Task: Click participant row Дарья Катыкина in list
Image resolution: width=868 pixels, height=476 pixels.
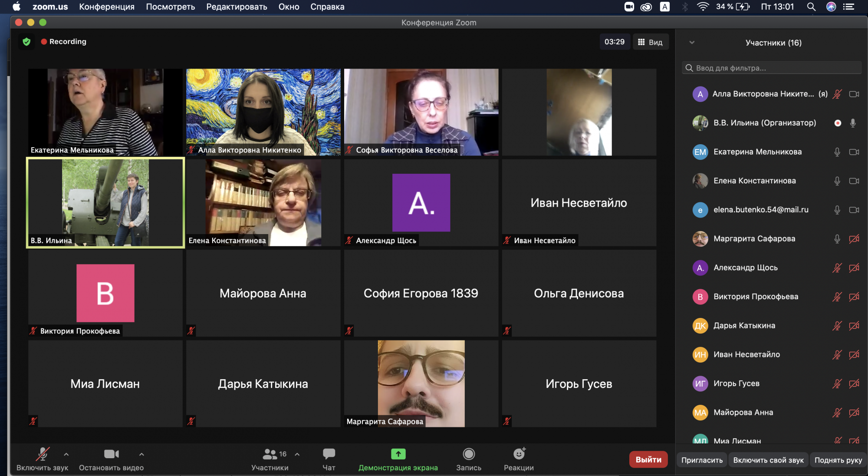Action: click(x=772, y=326)
